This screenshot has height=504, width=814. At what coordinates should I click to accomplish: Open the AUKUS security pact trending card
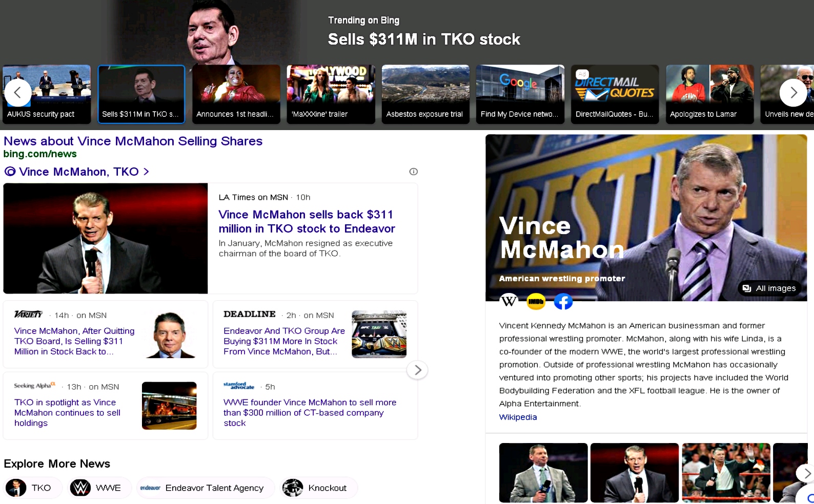[x=47, y=94]
